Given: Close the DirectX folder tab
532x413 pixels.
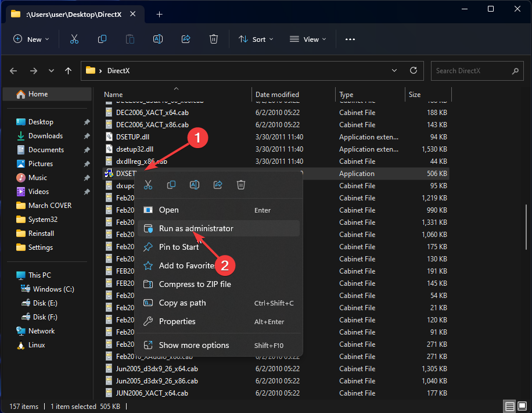Looking at the screenshot, I should [x=132, y=14].
